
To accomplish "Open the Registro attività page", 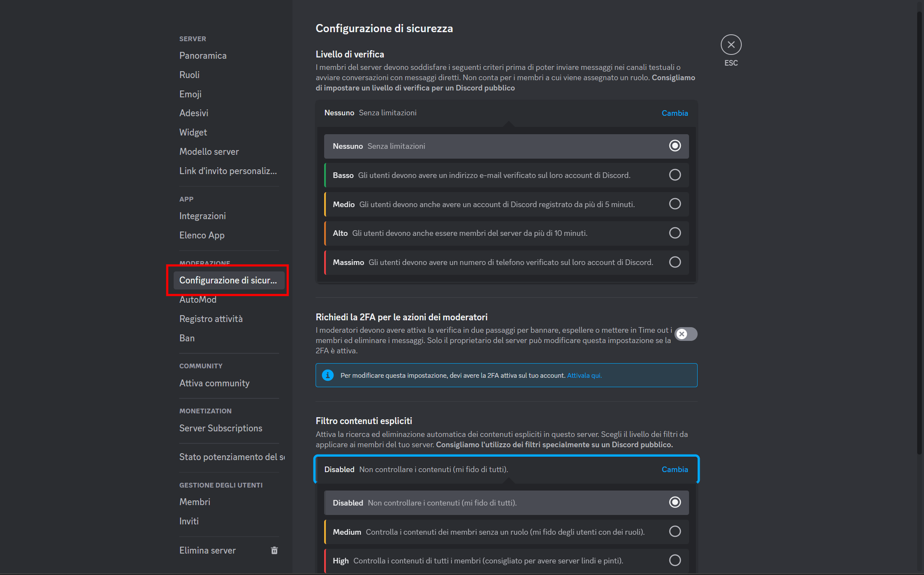I will pyautogui.click(x=211, y=319).
